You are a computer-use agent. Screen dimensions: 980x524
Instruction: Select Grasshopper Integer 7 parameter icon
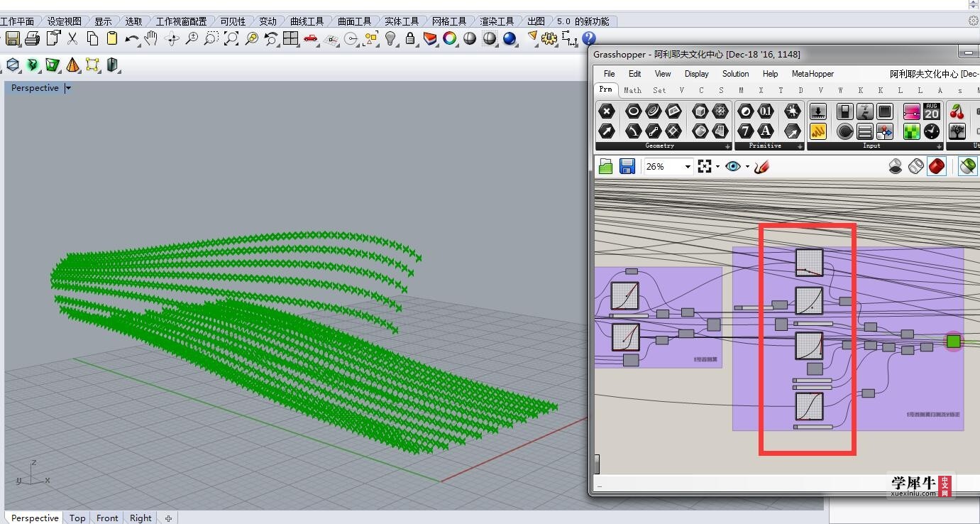coord(746,131)
